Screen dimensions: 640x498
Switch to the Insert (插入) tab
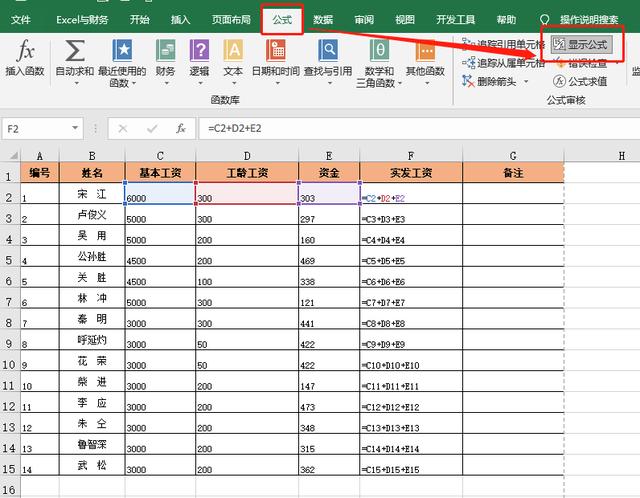(x=180, y=20)
